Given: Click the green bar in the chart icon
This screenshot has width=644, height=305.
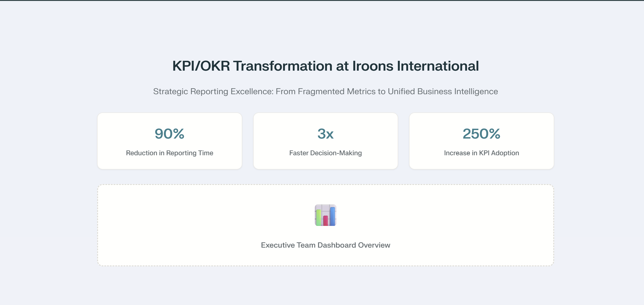Looking at the screenshot, I should click(x=318, y=217).
